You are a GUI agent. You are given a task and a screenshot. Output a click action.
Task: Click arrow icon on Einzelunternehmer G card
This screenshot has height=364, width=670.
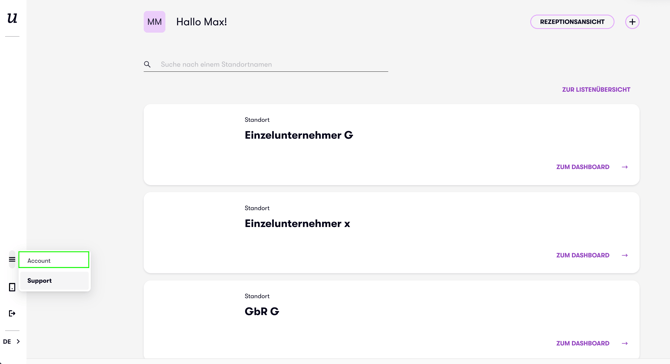[625, 167]
